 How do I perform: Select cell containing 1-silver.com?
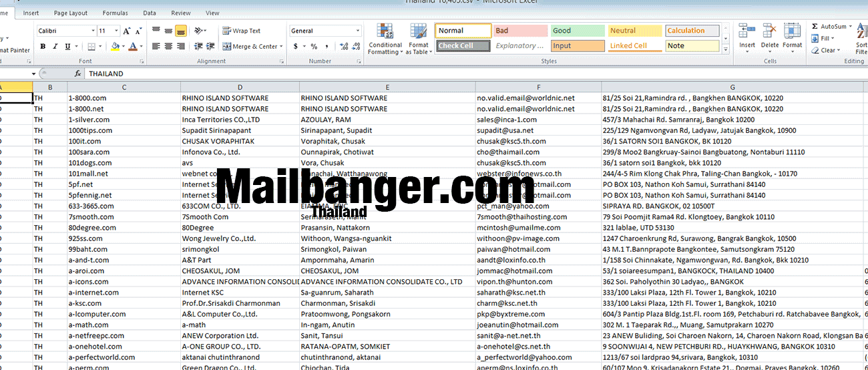(124, 120)
